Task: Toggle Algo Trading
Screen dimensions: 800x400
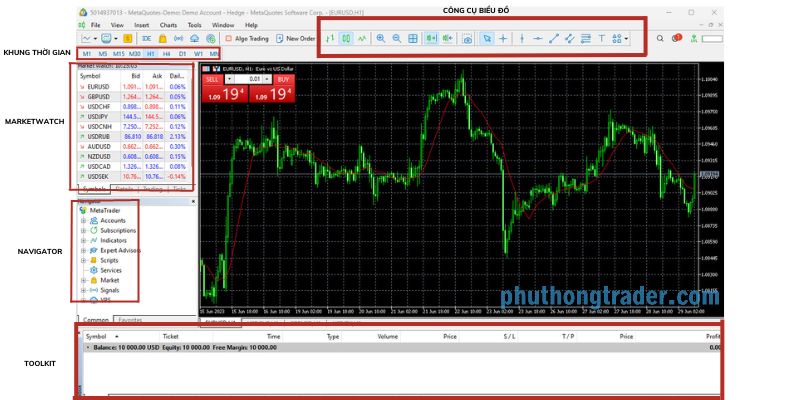Action: (x=247, y=38)
